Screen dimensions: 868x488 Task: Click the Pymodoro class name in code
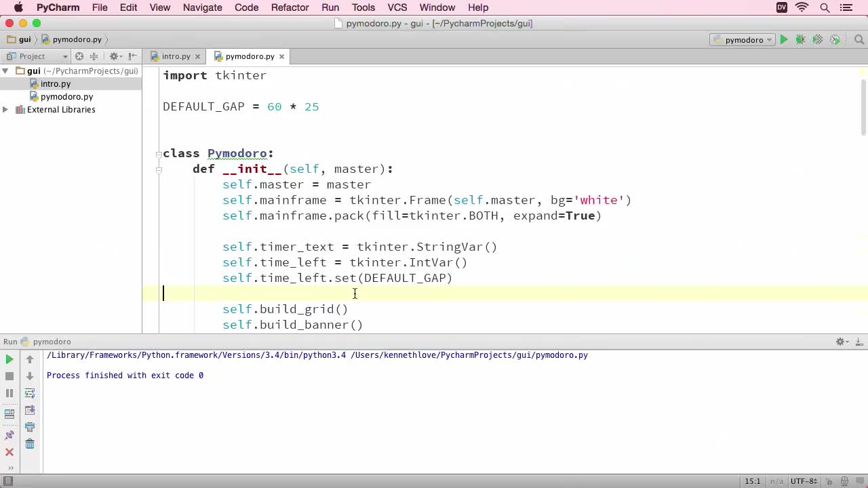click(237, 153)
